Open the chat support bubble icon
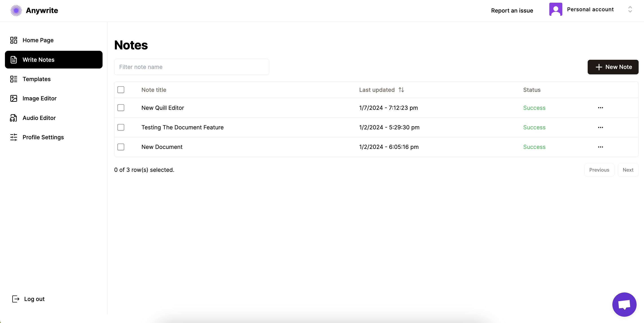Viewport: 644px width, 323px height. (624, 304)
